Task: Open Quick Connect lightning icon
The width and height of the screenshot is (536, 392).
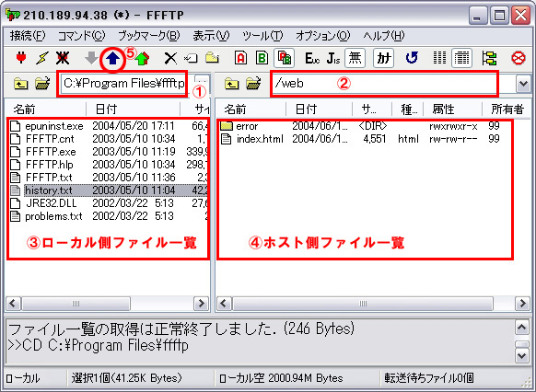Action: [x=42, y=58]
